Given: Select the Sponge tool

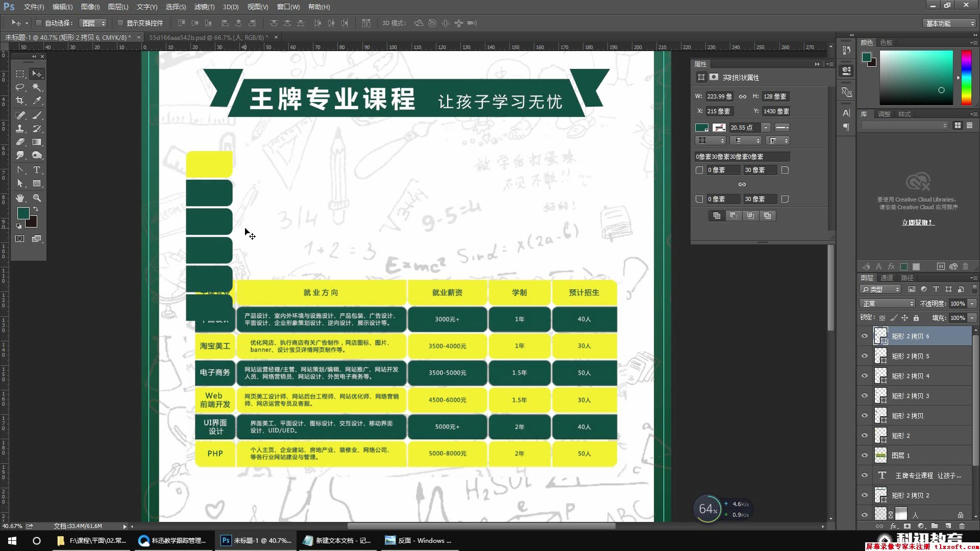Looking at the screenshot, I should [37, 155].
